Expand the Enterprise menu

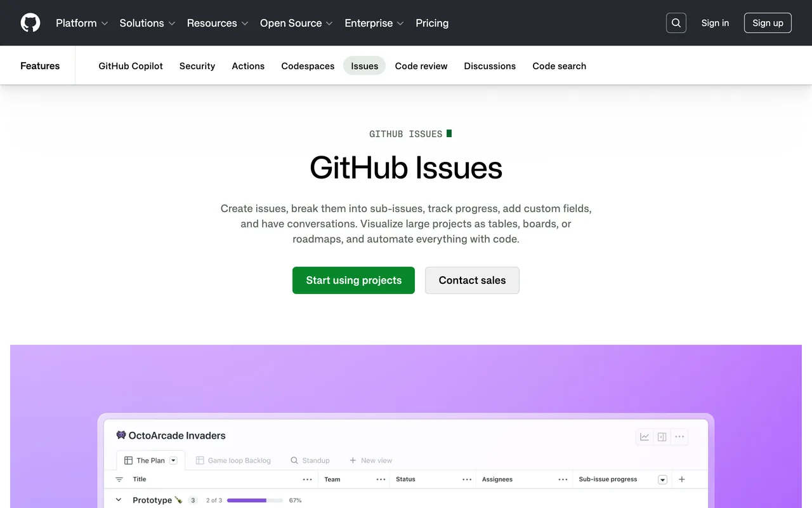tap(374, 23)
